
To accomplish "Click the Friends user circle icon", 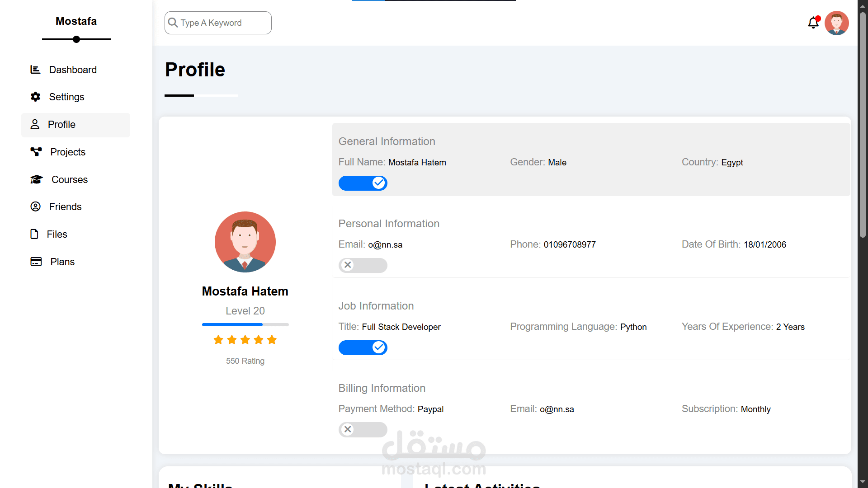I will (35, 206).
